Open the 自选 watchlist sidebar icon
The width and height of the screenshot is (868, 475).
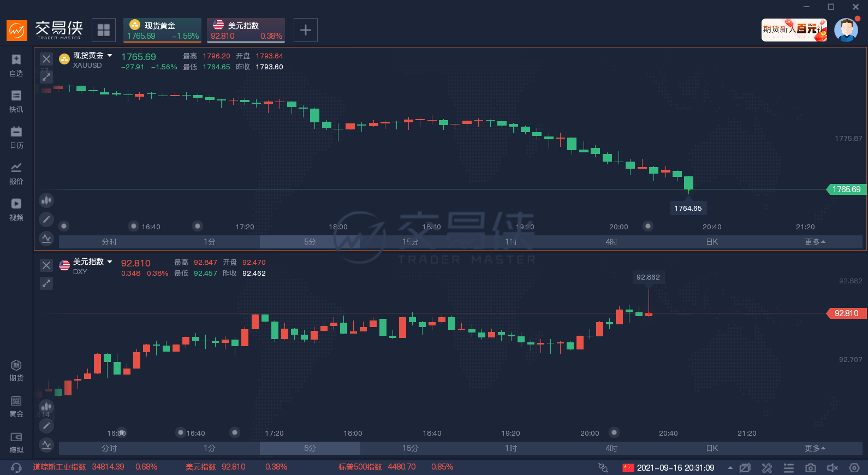coord(16,64)
